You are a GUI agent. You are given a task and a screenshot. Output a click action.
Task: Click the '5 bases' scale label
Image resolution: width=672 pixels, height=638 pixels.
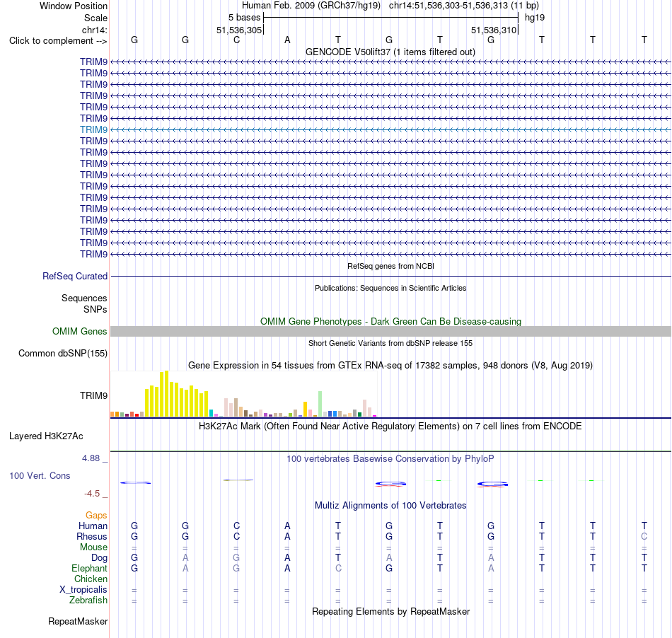pos(244,18)
